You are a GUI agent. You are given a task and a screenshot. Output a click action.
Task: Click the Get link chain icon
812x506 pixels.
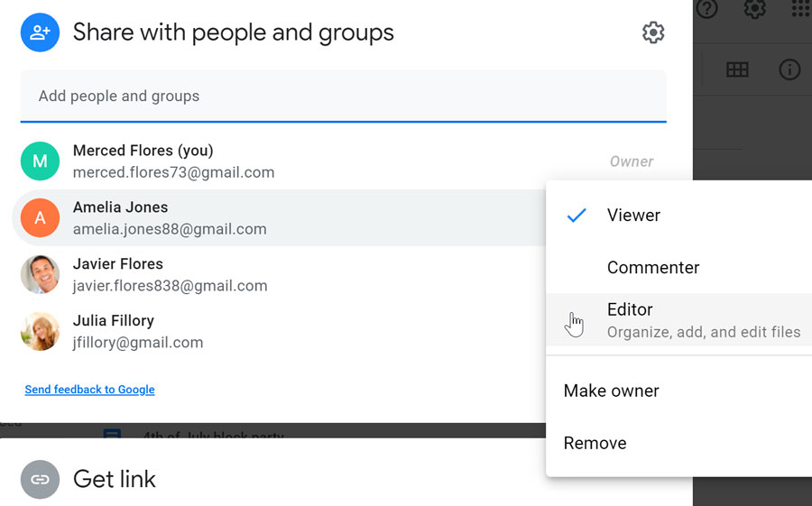[x=40, y=479]
